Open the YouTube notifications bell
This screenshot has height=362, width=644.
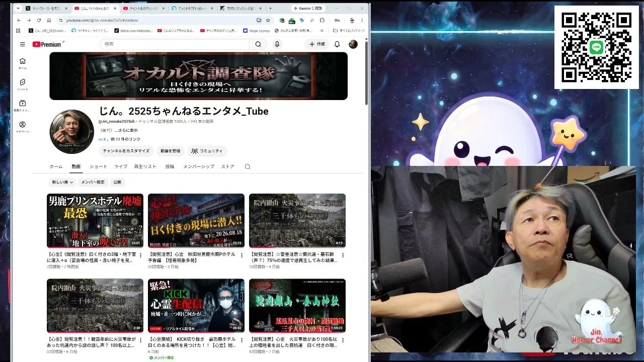tap(337, 44)
